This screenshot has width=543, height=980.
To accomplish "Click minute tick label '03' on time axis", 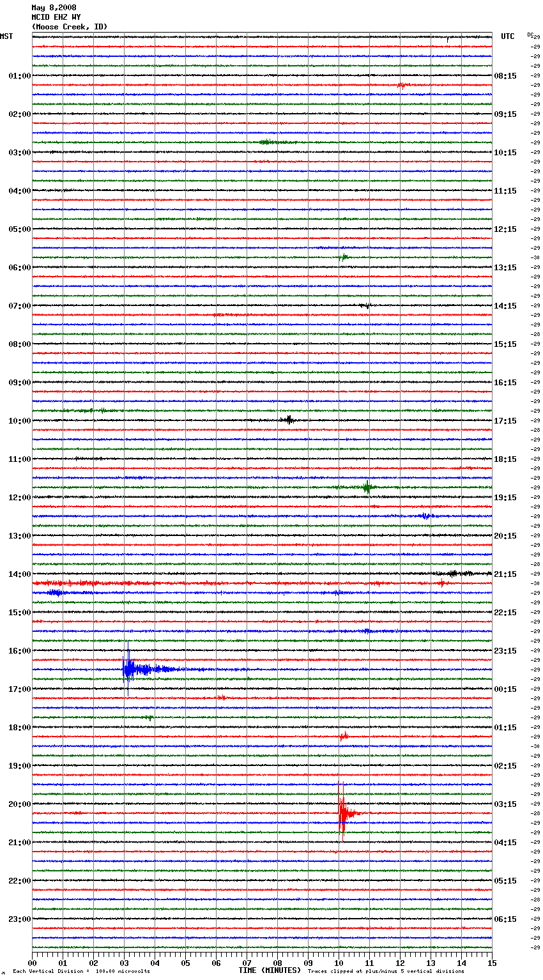I will click(124, 963).
